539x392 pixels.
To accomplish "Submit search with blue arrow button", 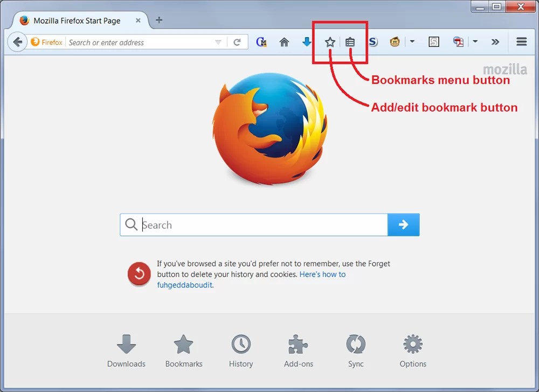I will point(403,225).
